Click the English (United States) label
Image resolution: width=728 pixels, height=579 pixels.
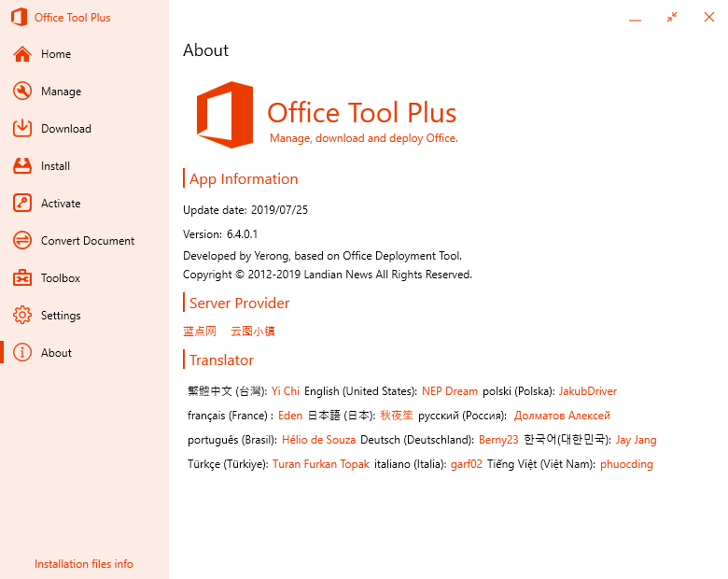[361, 390]
